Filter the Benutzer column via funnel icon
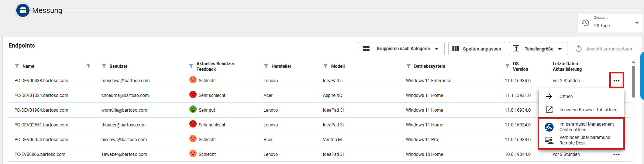644x164 pixels. (x=104, y=66)
